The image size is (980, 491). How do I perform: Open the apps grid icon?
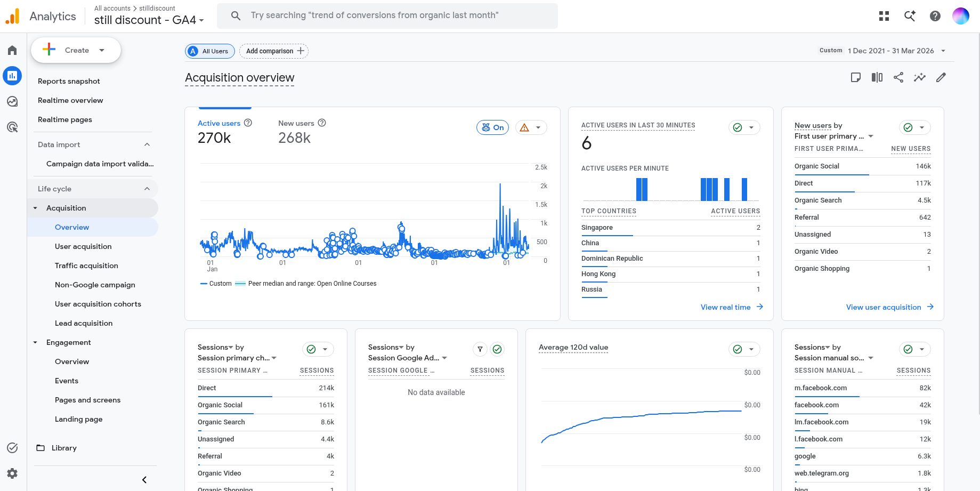(884, 16)
